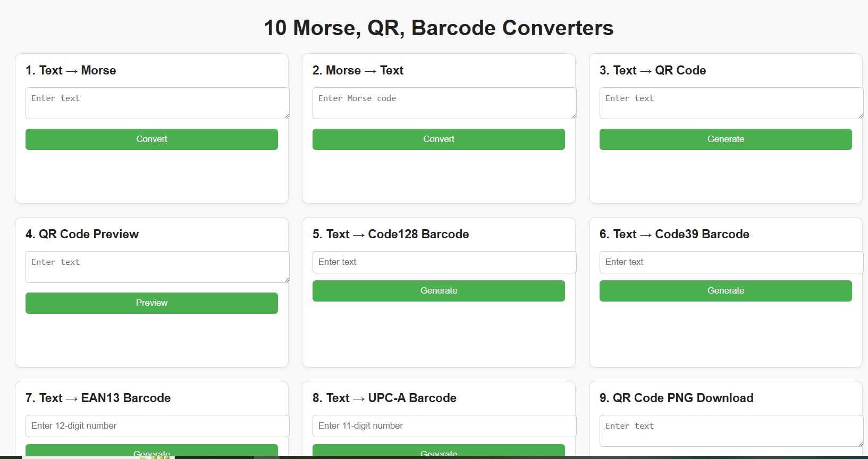Image resolution: width=868 pixels, height=459 pixels.
Task: Click the Morse code textarea resize grip
Action: 574,116
